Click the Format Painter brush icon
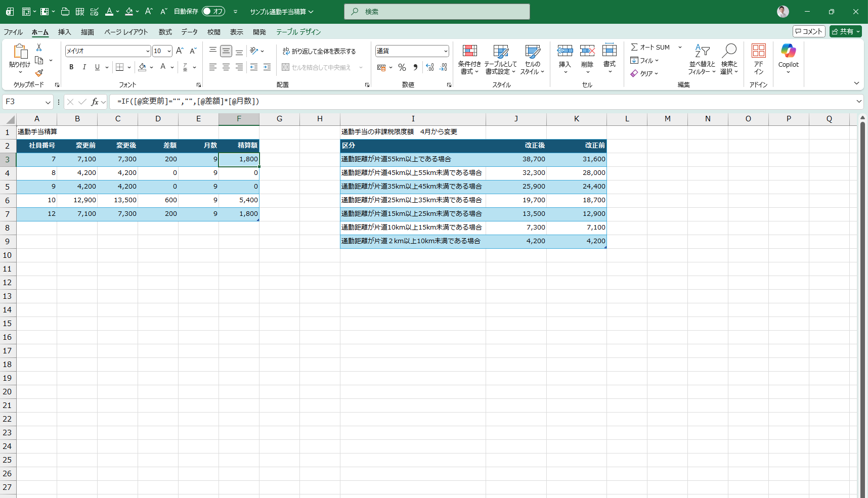The height and width of the screenshot is (498, 868). click(x=39, y=73)
